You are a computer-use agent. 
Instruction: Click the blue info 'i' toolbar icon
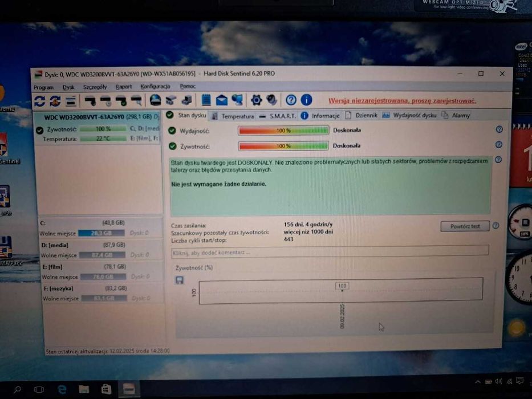(x=306, y=100)
